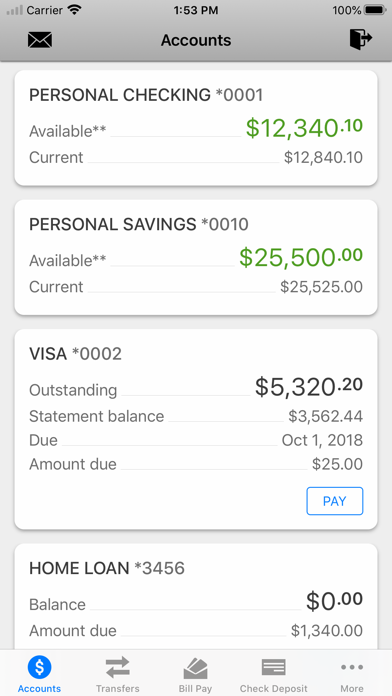
Task: Tap the Wi-Fi status icon
Action: [x=75, y=10]
